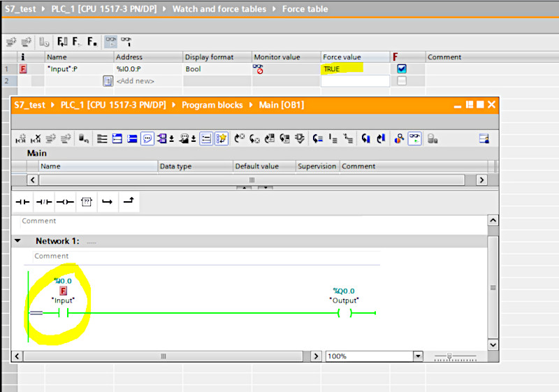Click the add row icon in Force table toolbar
559x392 pixels.
26,42
